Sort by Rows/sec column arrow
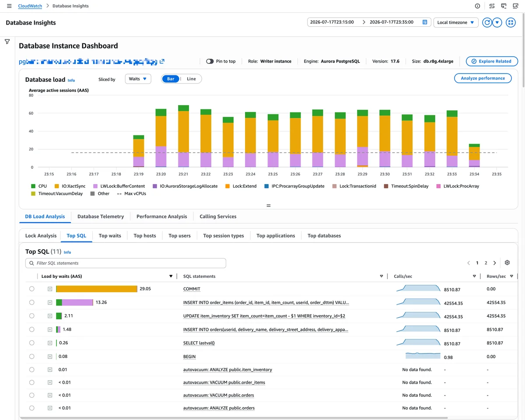This screenshot has height=420, width=525. 511,276
